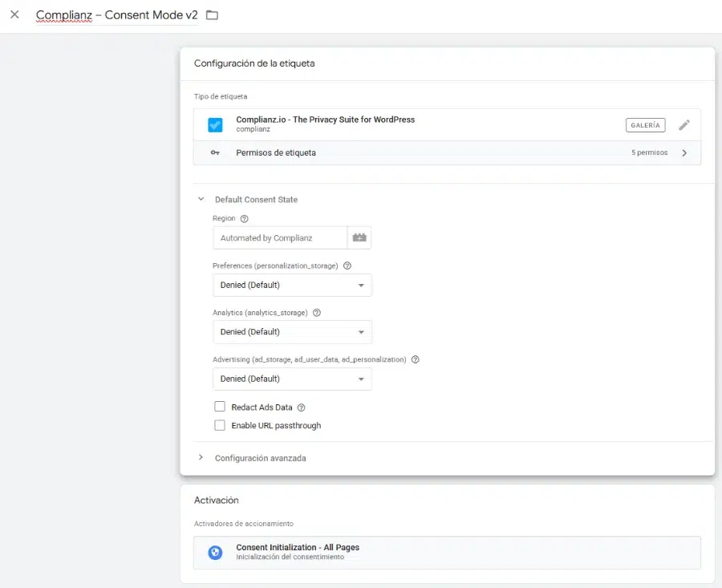Open the Analytics analytics_storage dropdown
Screen dimensions: 722x588
pyautogui.click(x=292, y=332)
